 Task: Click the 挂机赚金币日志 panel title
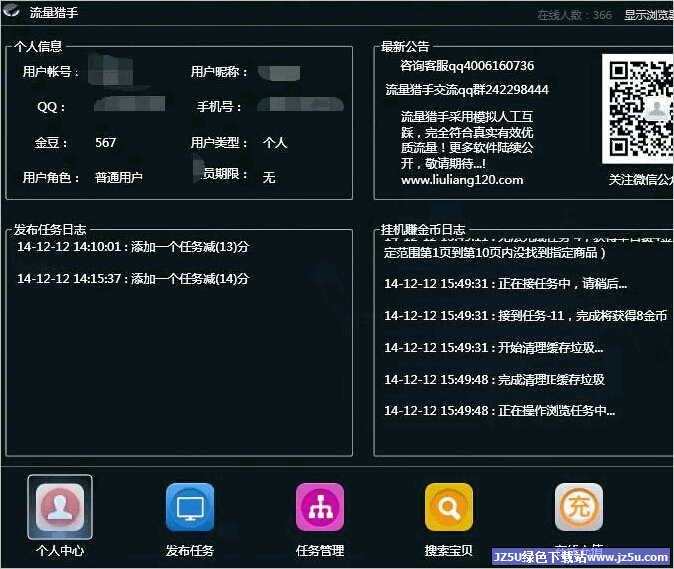click(423, 229)
